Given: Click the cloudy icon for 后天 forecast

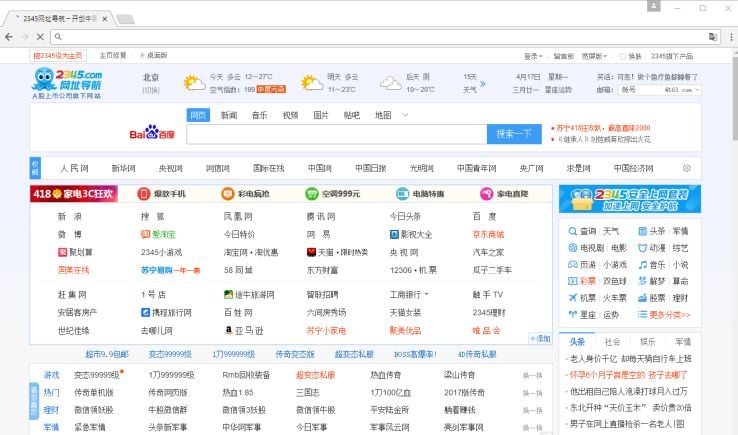Looking at the screenshot, I should pos(391,83).
